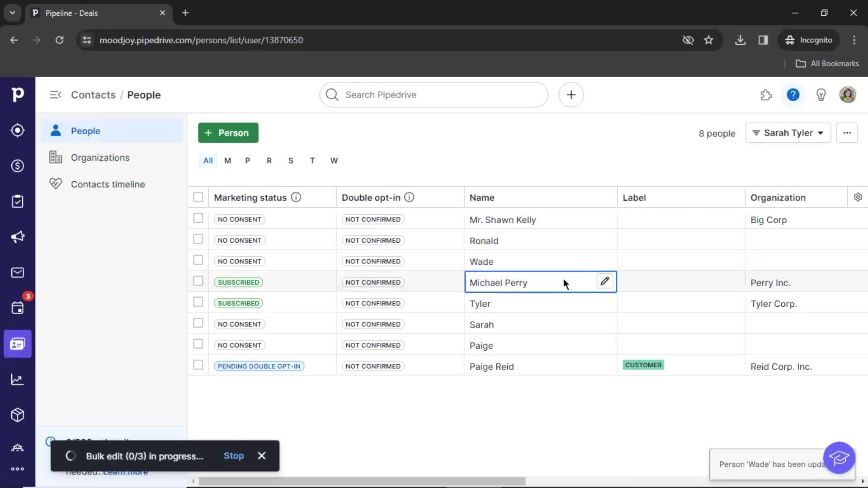Open Marketplace icon in sidebar
Image resolution: width=868 pixels, height=488 pixels.
click(x=17, y=447)
